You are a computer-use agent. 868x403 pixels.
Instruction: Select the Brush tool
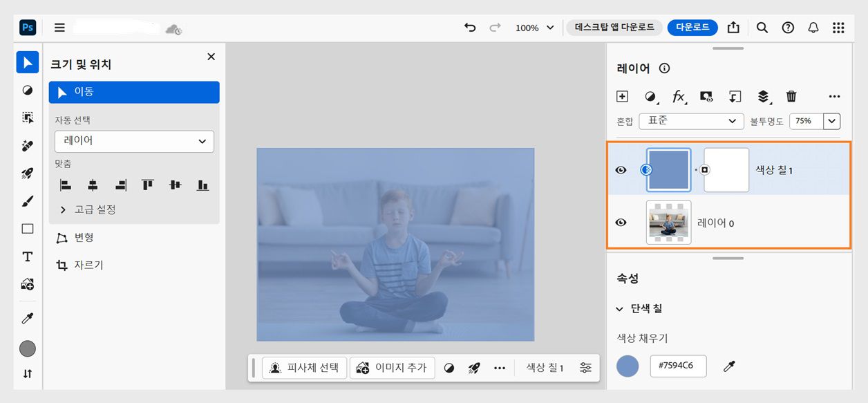tap(27, 200)
